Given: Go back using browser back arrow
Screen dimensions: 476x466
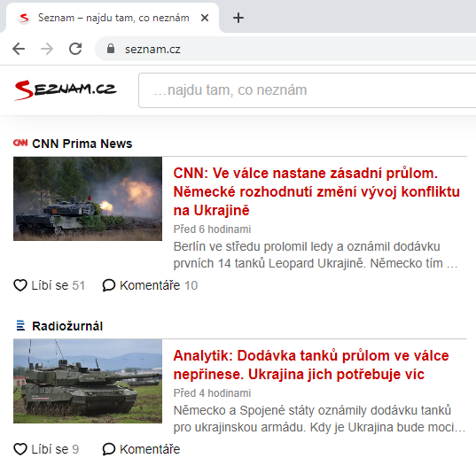Looking at the screenshot, I should pos(19,49).
